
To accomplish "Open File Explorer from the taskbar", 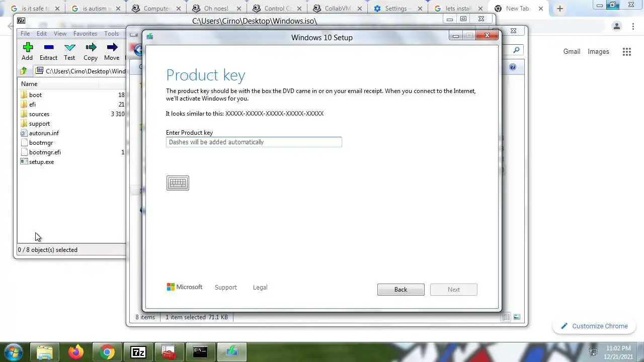I will [x=45, y=352].
